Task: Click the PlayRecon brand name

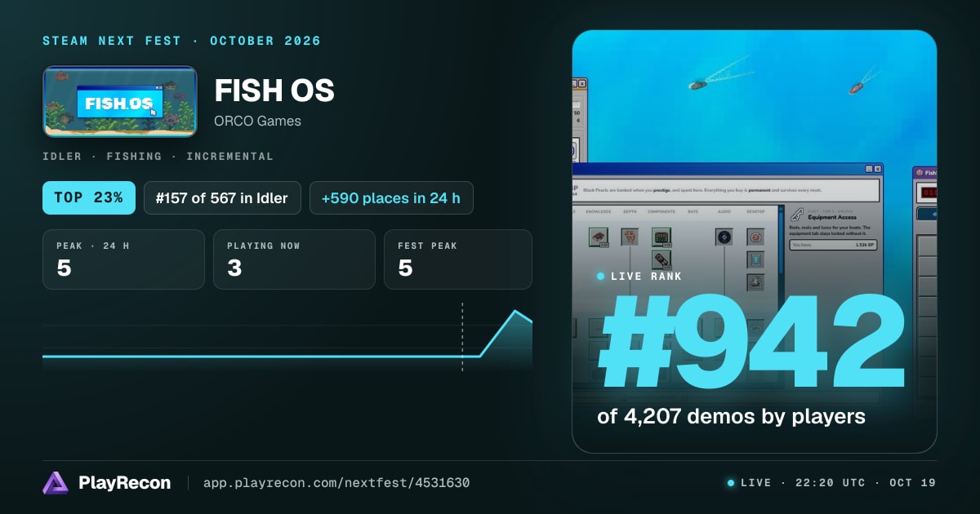Action: [125, 483]
